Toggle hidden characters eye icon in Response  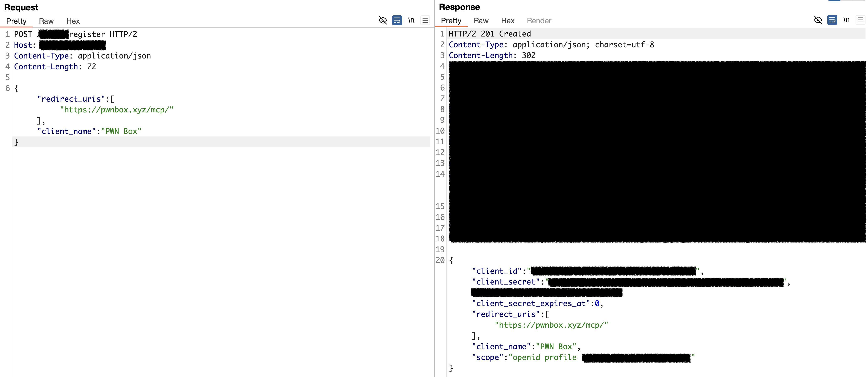(818, 20)
